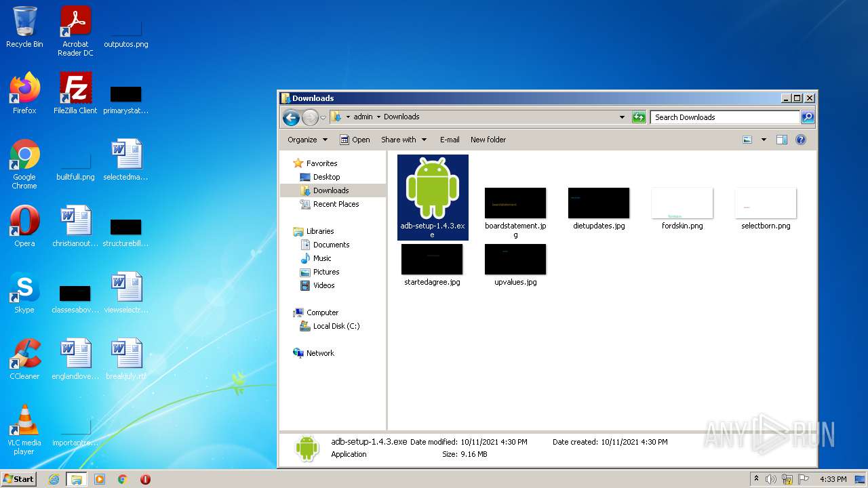Click the Refresh button beside address bar
Screen dimensions: 868x488
[x=639, y=117]
